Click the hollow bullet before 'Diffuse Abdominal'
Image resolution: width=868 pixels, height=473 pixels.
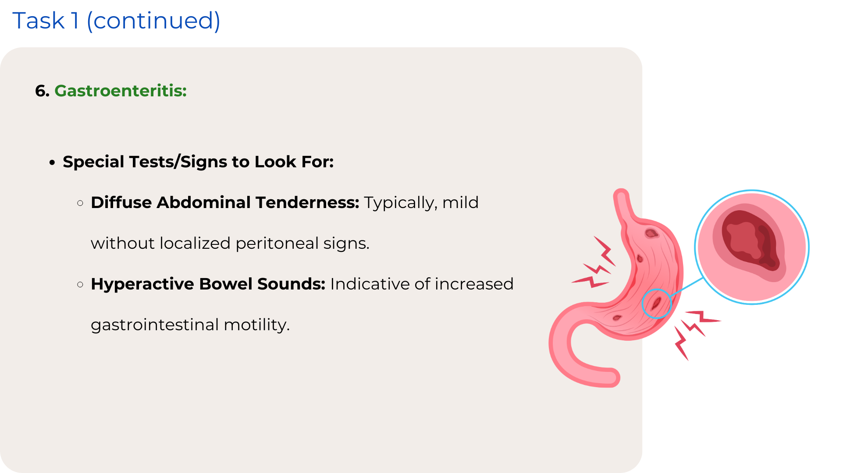[80, 203]
